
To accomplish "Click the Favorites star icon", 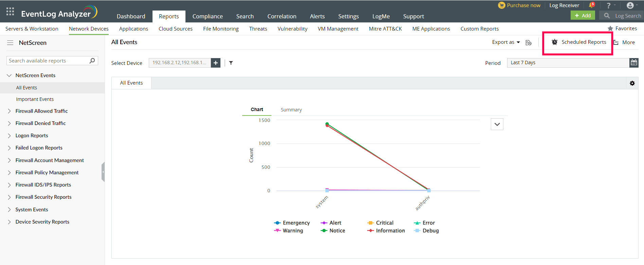I will (610, 29).
